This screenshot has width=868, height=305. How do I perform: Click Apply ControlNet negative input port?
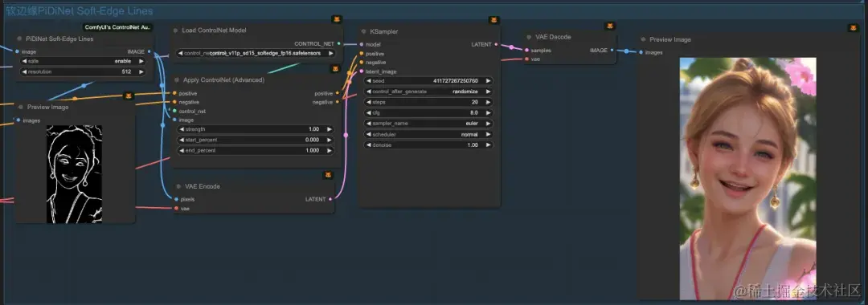pos(174,102)
